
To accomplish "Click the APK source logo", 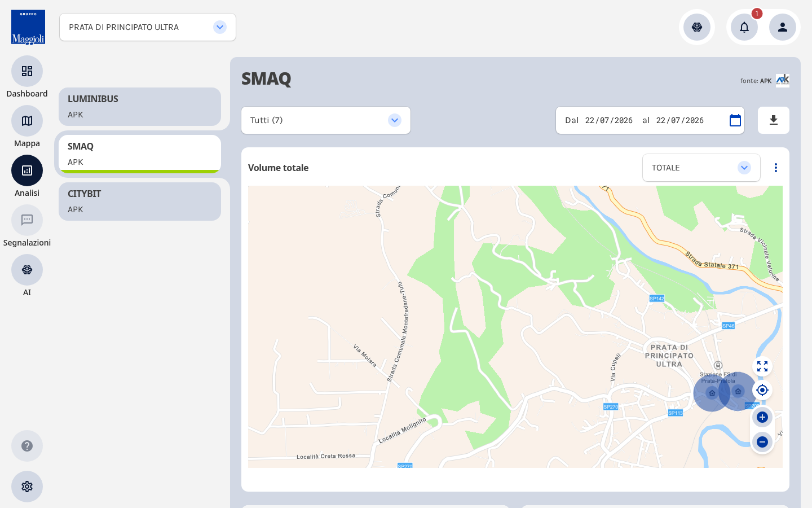I will pos(783,80).
